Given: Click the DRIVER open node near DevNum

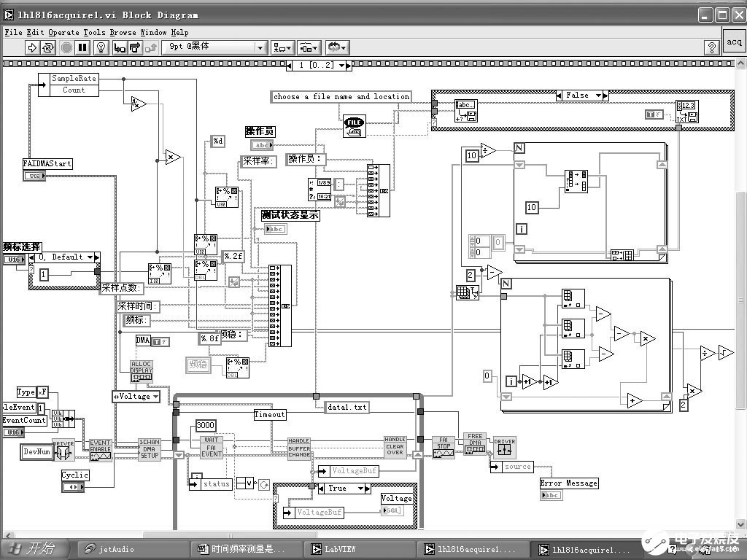Looking at the screenshot, I should (x=63, y=451).
